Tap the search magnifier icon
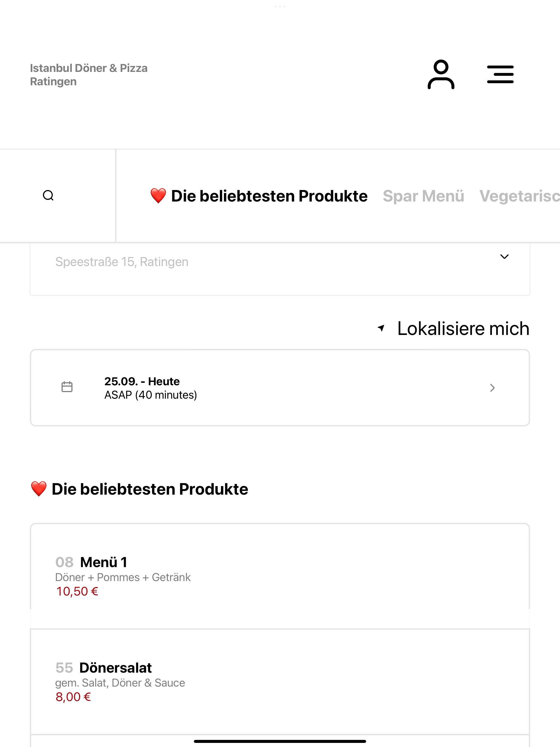Screen dimensions: 560x747 pos(48,195)
